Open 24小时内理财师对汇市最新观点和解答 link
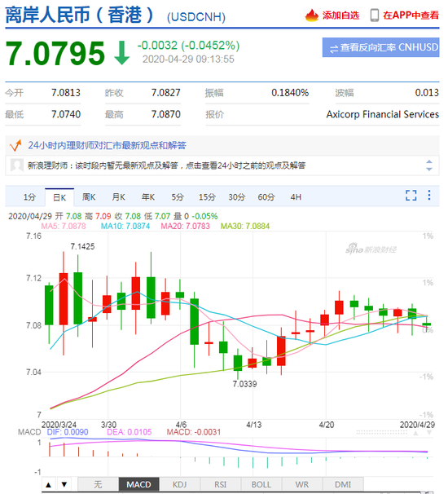 pyautogui.click(x=107, y=145)
